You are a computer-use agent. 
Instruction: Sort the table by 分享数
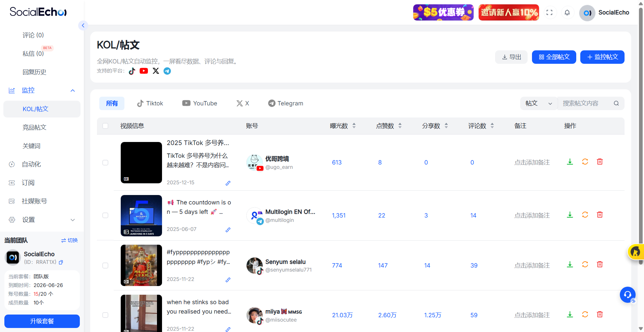[x=446, y=126]
